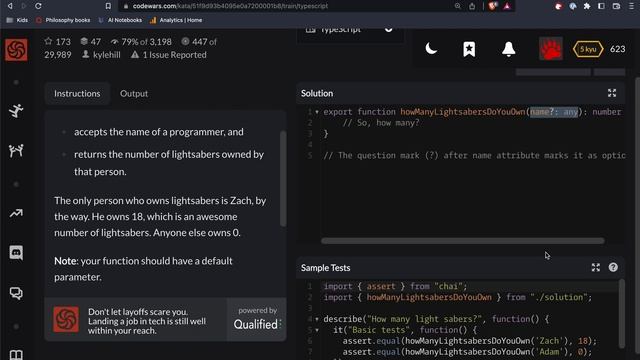Toggle the browser sidebar panel icon

point(601,6)
